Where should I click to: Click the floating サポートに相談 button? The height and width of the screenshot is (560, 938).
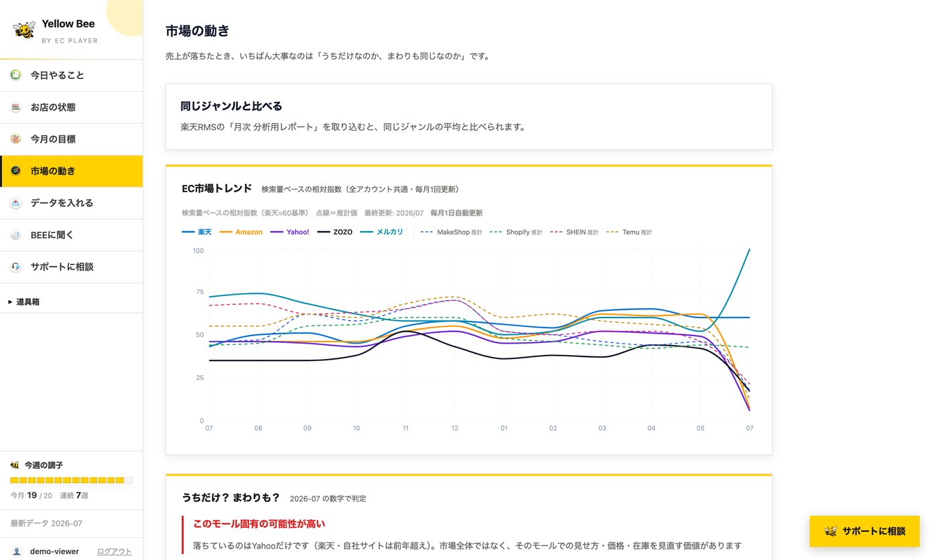click(864, 531)
